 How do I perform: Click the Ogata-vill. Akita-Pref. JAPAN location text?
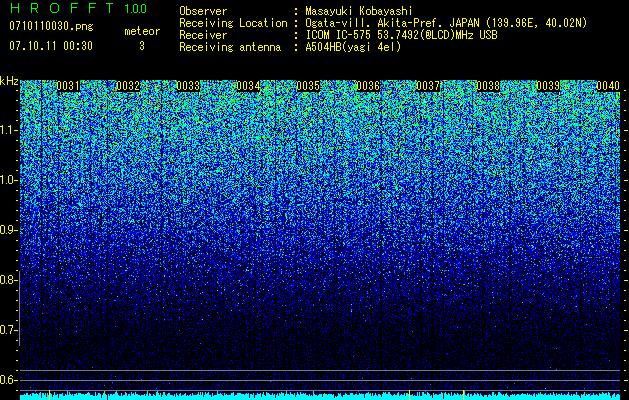[446, 23]
